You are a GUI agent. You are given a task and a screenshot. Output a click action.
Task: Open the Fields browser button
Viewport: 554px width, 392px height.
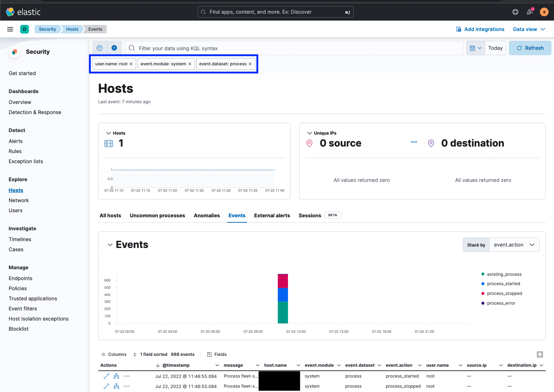click(217, 354)
